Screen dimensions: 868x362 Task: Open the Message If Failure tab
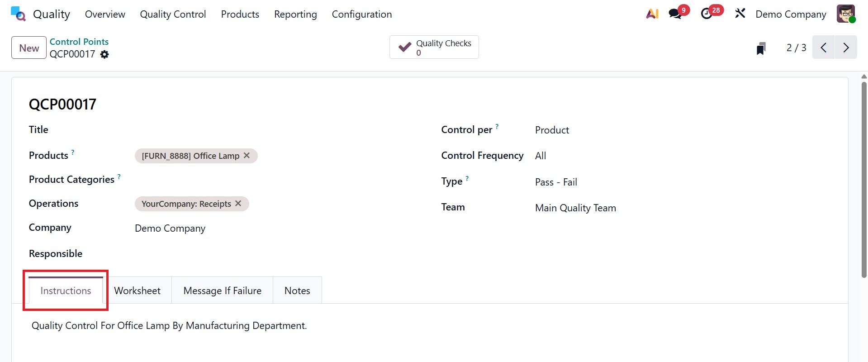(x=222, y=291)
